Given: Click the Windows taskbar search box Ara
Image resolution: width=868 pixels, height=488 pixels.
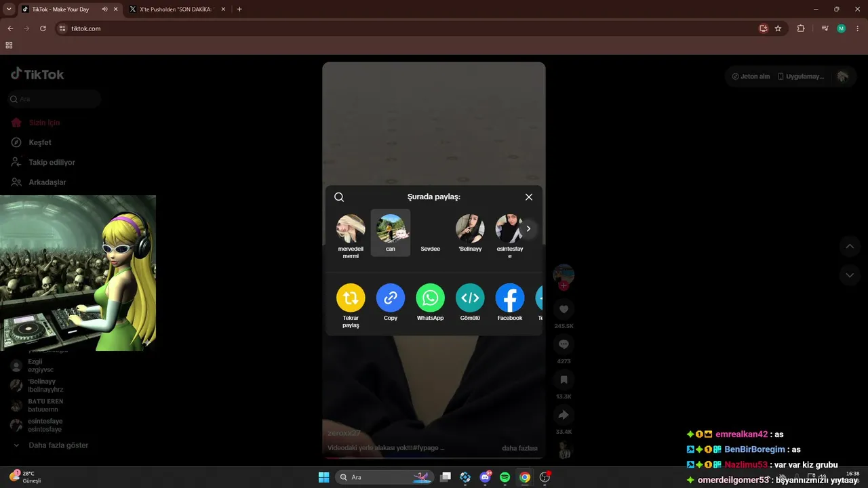Looking at the screenshot, I should tap(384, 477).
